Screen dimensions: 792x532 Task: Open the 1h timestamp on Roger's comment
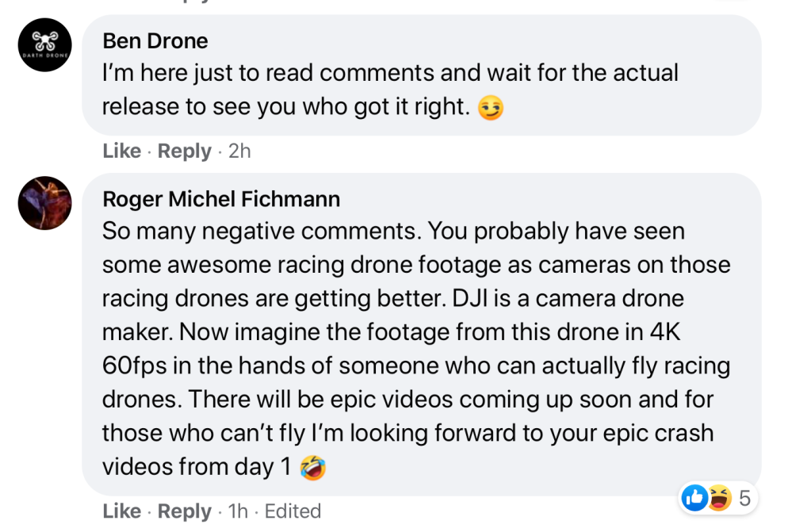238,511
